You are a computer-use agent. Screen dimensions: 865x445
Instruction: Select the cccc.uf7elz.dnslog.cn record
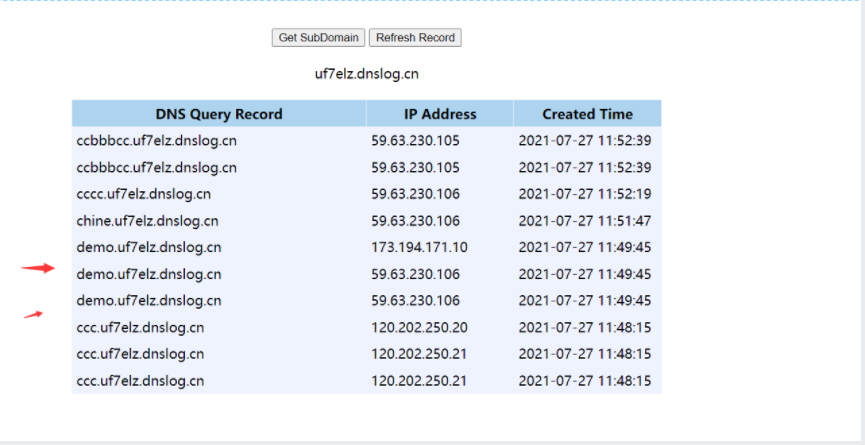point(144,194)
